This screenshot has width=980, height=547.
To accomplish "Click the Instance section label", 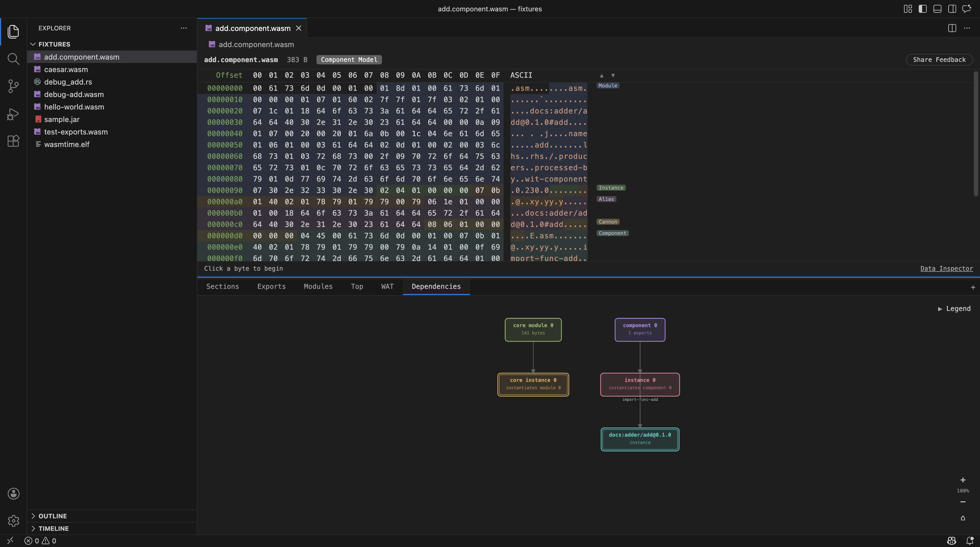I will 611,188.
